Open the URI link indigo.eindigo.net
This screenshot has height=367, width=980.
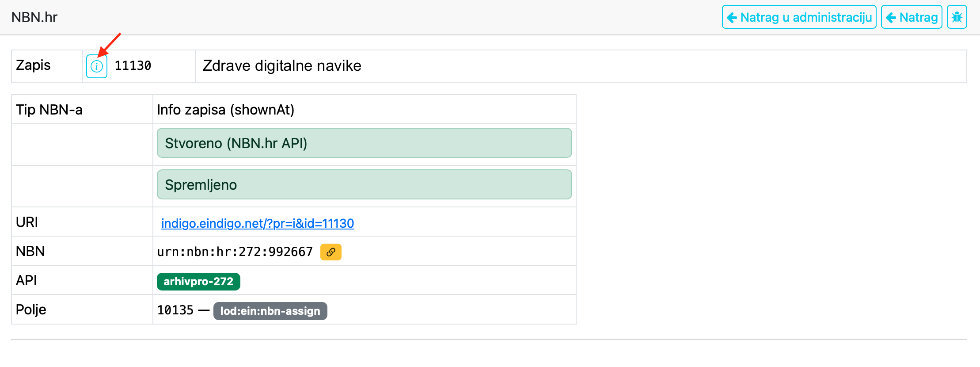coord(256,223)
